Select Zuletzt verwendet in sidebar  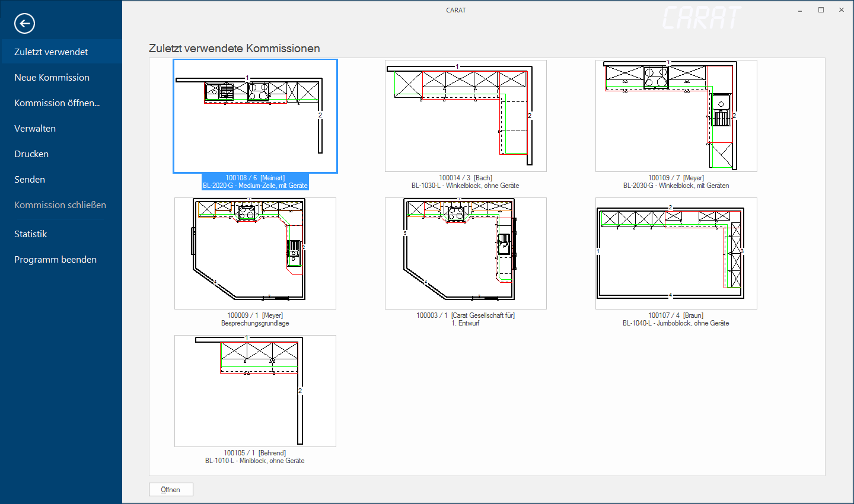tap(51, 52)
